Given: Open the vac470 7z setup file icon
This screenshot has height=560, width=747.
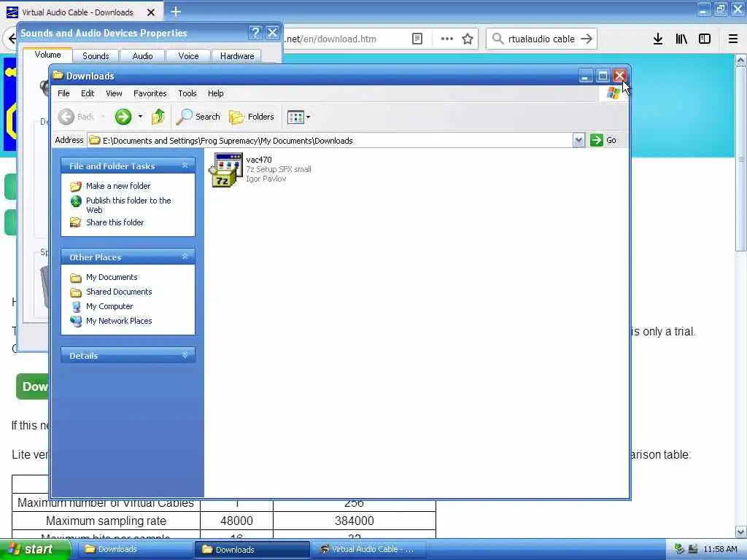Looking at the screenshot, I should click(x=225, y=169).
